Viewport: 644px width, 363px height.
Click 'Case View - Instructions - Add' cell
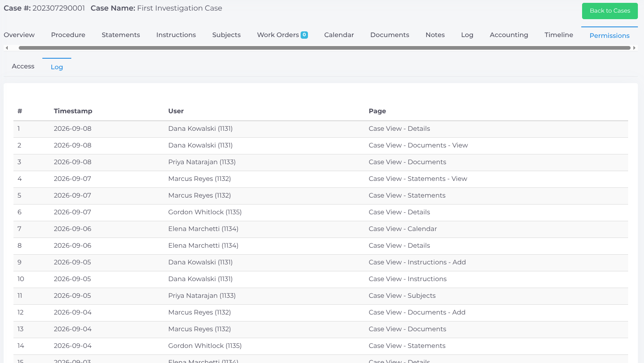(x=417, y=262)
